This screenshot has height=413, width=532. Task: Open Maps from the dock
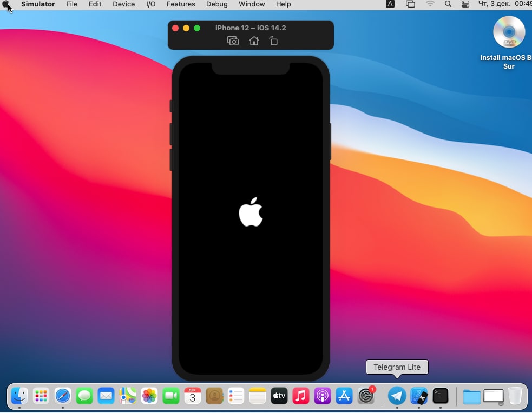coord(128,395)
